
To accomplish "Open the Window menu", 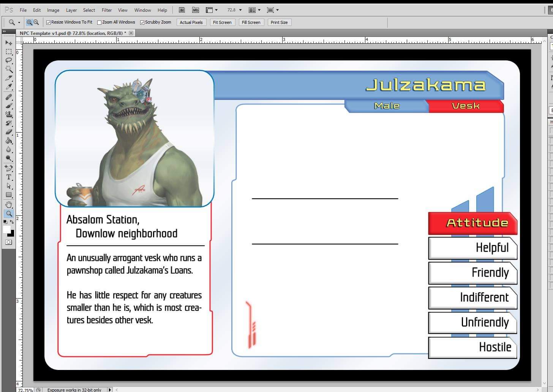I will coord(143,10).
